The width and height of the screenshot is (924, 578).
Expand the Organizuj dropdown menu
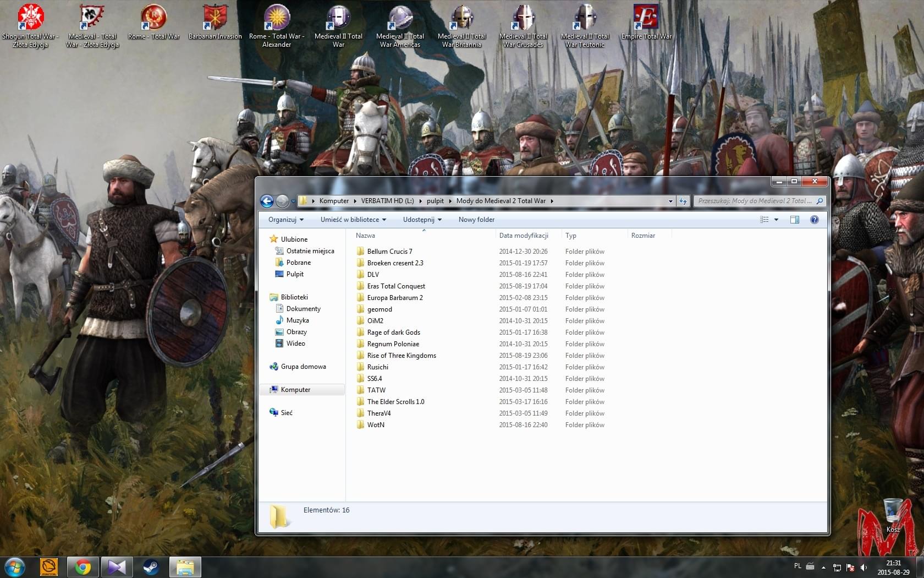285,220
